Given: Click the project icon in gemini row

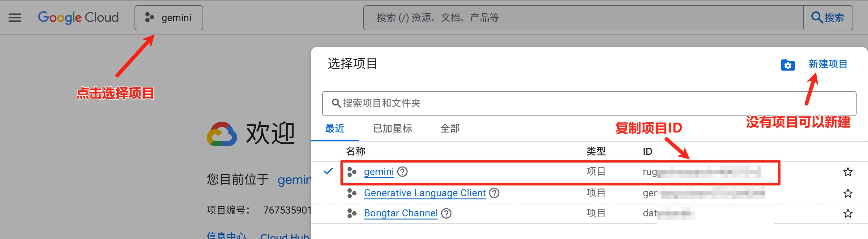Looking at the screenshot, I should pos(352,172).
